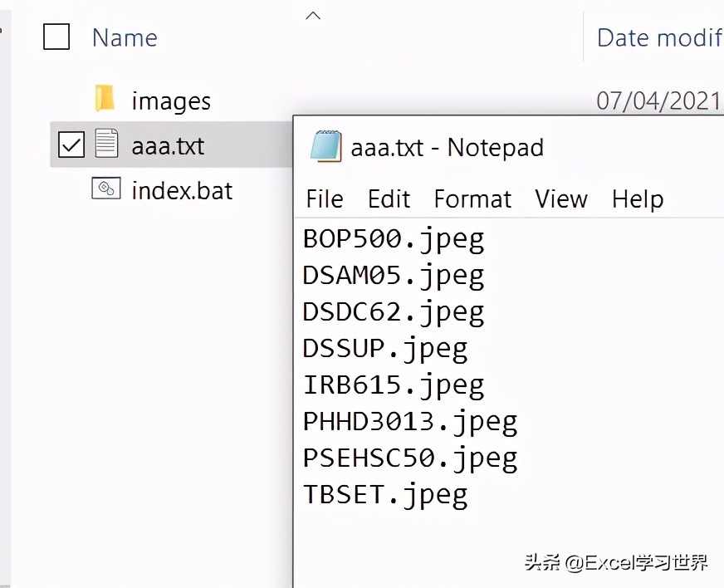Click the Notepad icon in the title bar

tap(326, 146)
